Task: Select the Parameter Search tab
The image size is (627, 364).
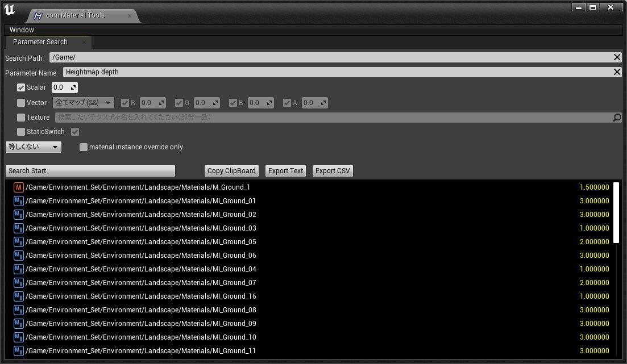Action: [x=40, y=42]
